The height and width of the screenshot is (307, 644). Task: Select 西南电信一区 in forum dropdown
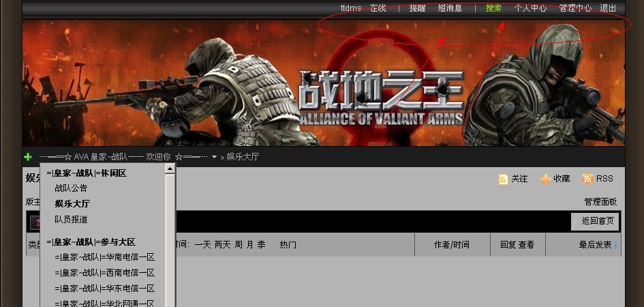[105, 273]
